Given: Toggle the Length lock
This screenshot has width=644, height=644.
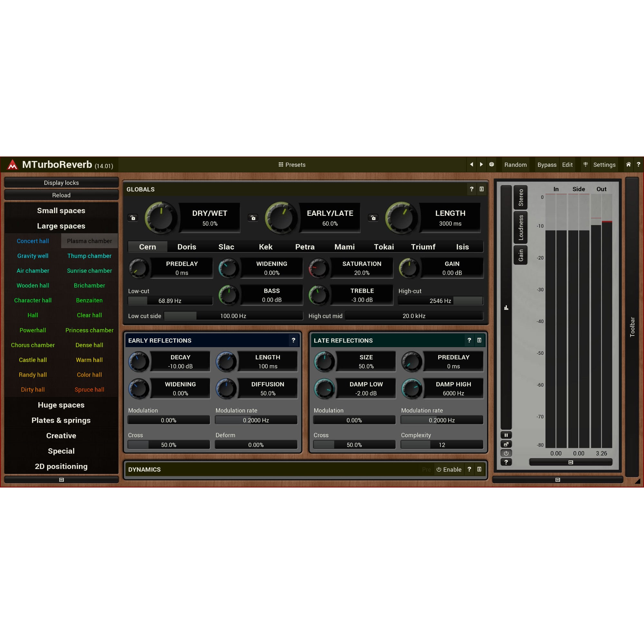Looking at the screenshot, I should [x=373, y=218].
